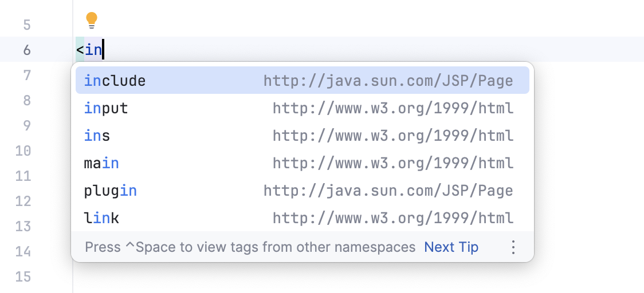Click gutter line number 10
The image size is (644, 293).
pos(23,151)
